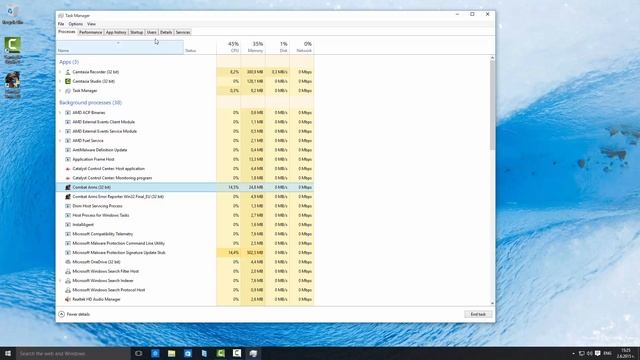Image resolution: width=640 pixels, height=360 pixels.
Task: Sort processes by Disk column
Action: 277,47
